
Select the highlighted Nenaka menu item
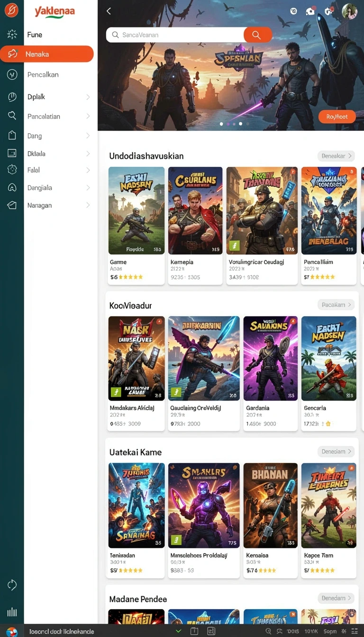(47, 54)
